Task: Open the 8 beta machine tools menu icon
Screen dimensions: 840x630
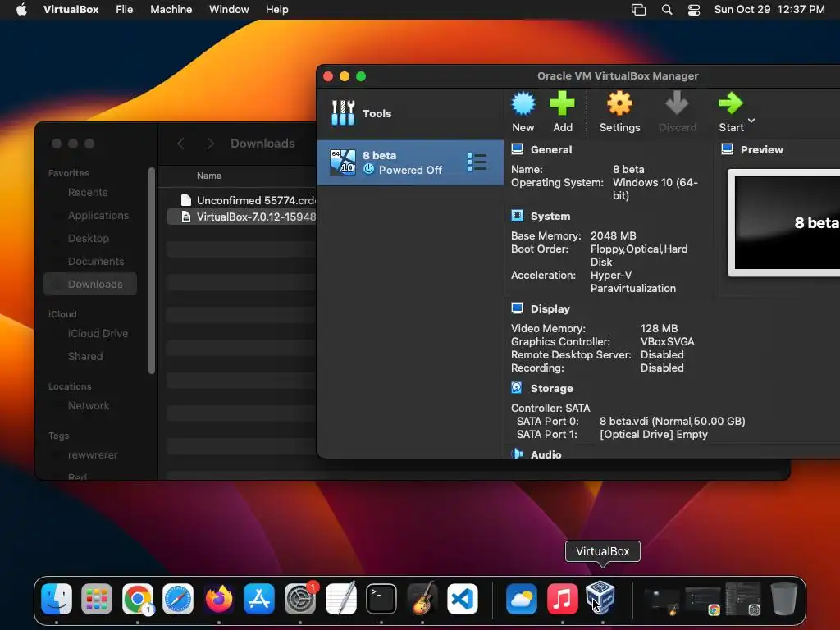Action: pyautogui.click(x=477, y=162)
